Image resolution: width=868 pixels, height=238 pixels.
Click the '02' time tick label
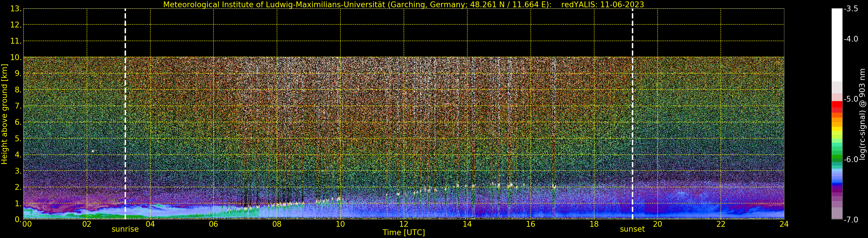[x=87, y=224]
